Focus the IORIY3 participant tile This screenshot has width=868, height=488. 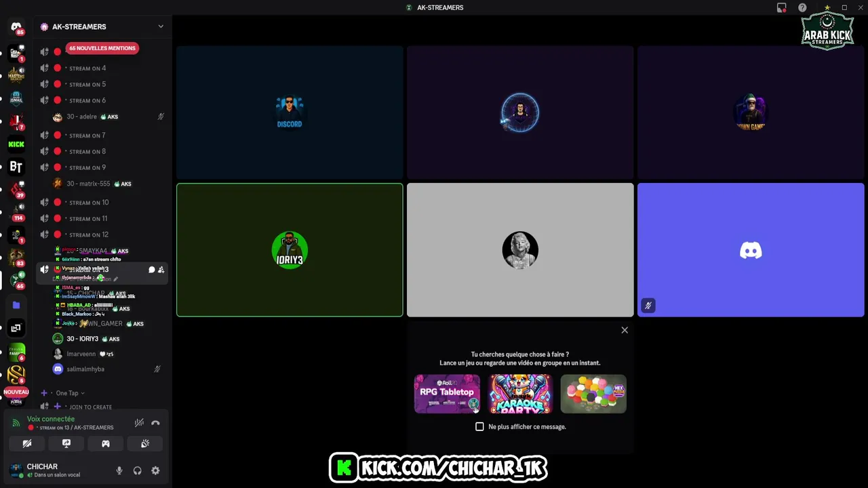click(290, 250)
